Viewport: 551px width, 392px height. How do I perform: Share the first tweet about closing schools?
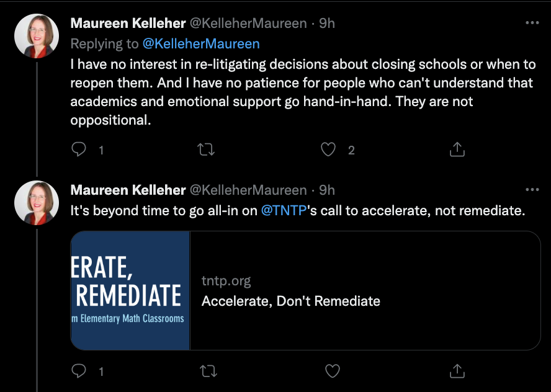(457, 149)
